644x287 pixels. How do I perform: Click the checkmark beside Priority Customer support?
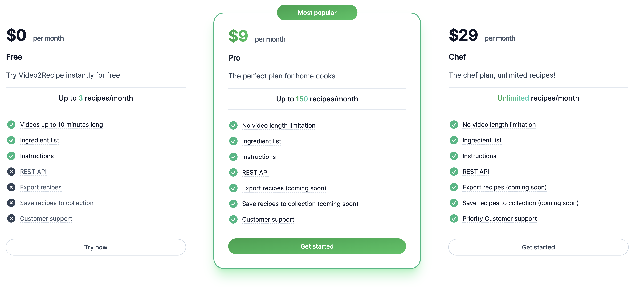pyautogui.click(x=454, y=218)
